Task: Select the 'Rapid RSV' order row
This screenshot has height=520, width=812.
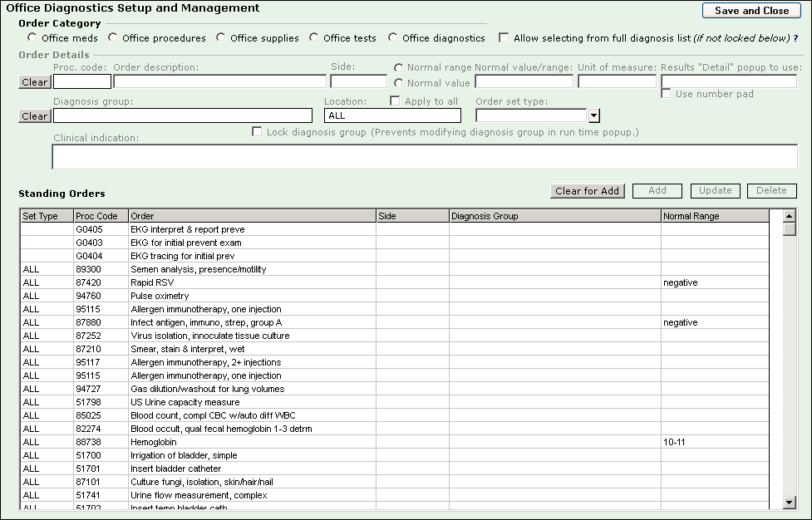Action: pyautogui.click(x=395, y=282)
